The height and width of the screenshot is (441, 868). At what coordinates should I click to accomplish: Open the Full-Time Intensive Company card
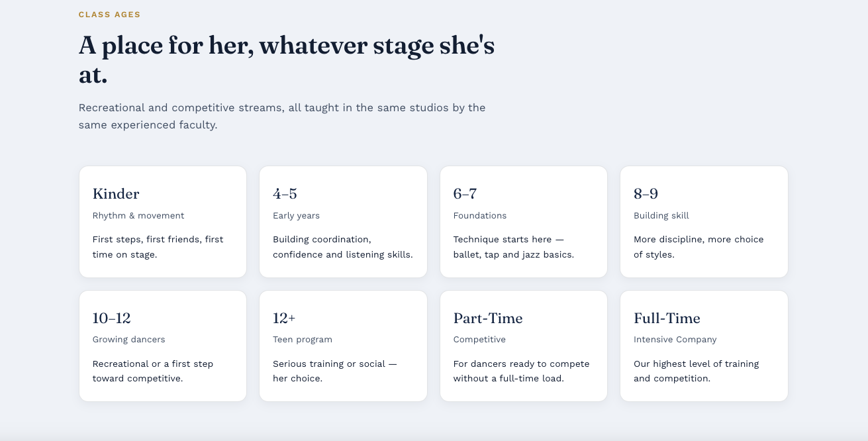[704, 346]
